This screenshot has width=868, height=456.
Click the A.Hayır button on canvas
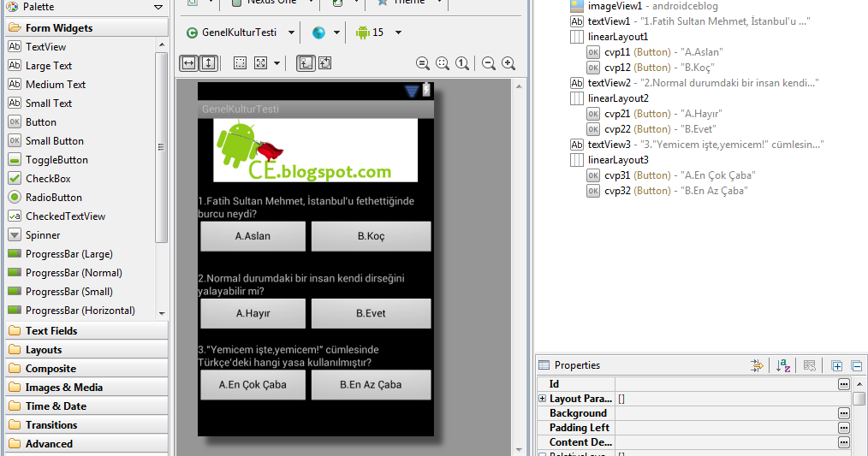[253, 314]
